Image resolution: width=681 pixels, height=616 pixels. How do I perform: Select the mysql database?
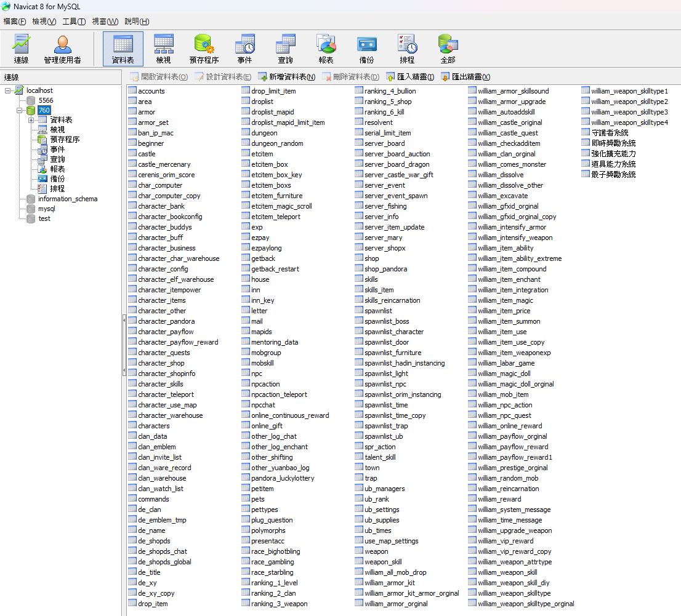coord(46,209)
